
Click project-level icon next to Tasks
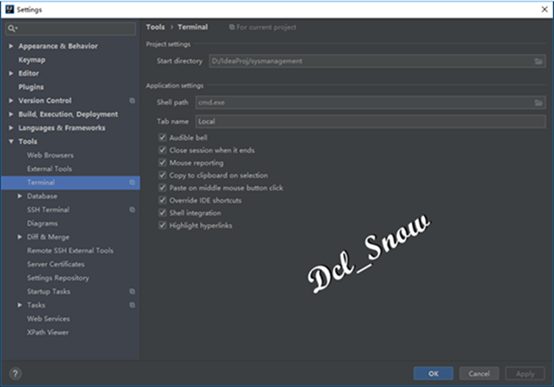(x=132, y=305)
